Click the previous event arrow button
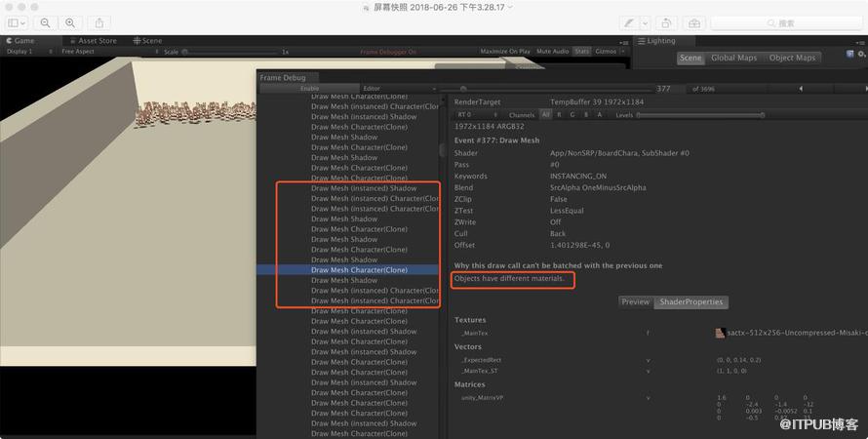Image resolution: width=868 pixels, height=439 pixels. click(800, 89)
